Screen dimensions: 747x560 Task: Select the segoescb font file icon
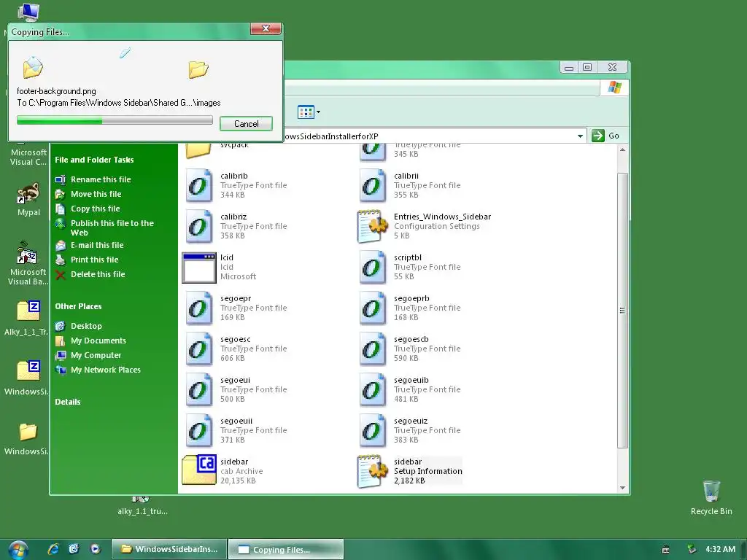coord(373,349)
